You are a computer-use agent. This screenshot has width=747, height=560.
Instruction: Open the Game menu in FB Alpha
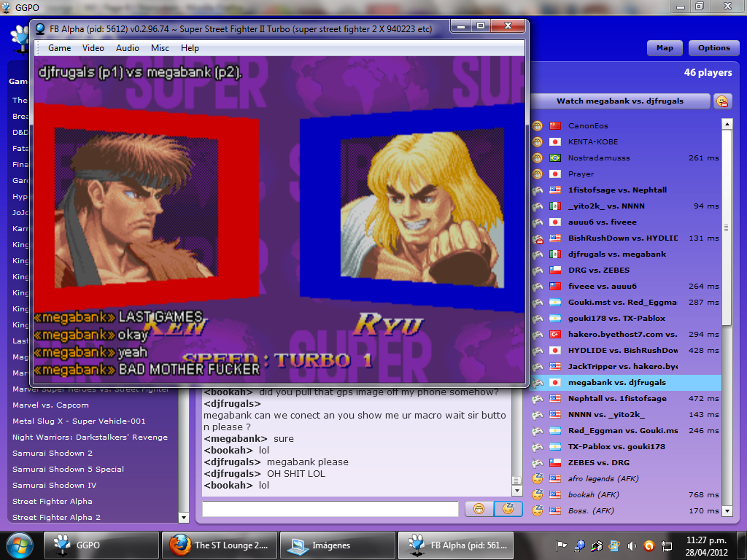click(60, 48)
